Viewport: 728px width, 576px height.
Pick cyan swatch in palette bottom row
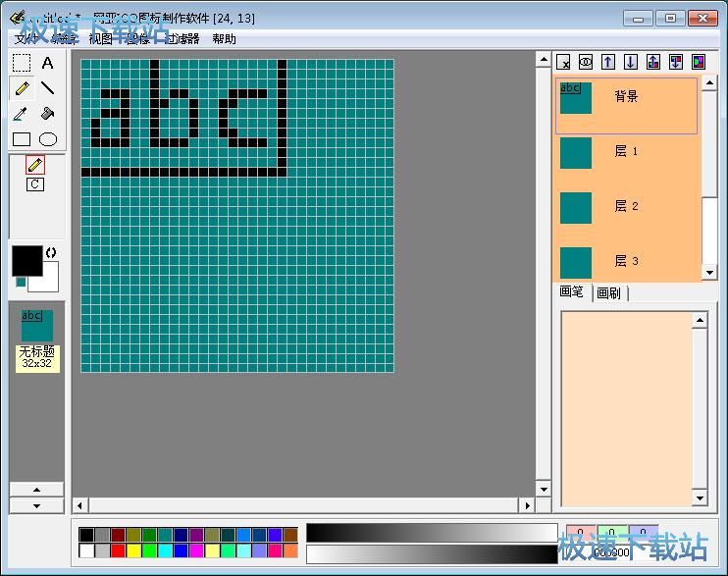(165, 550)
